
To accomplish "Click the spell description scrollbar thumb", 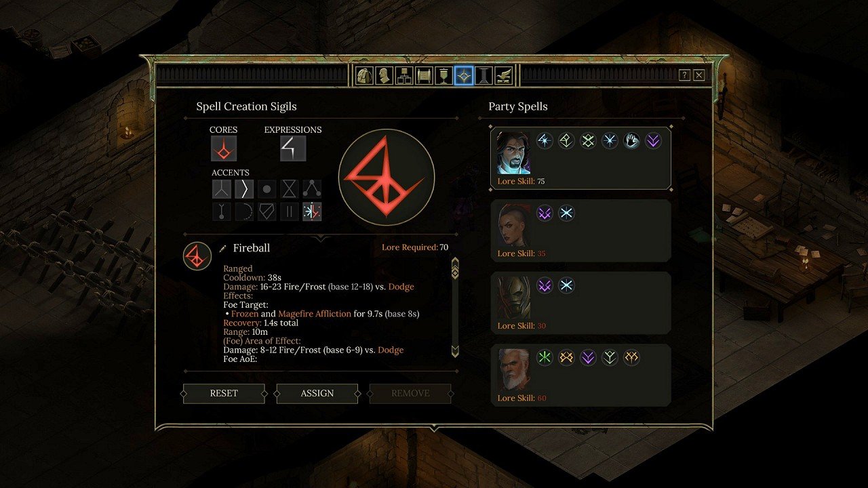I will [x=455, y=272].
